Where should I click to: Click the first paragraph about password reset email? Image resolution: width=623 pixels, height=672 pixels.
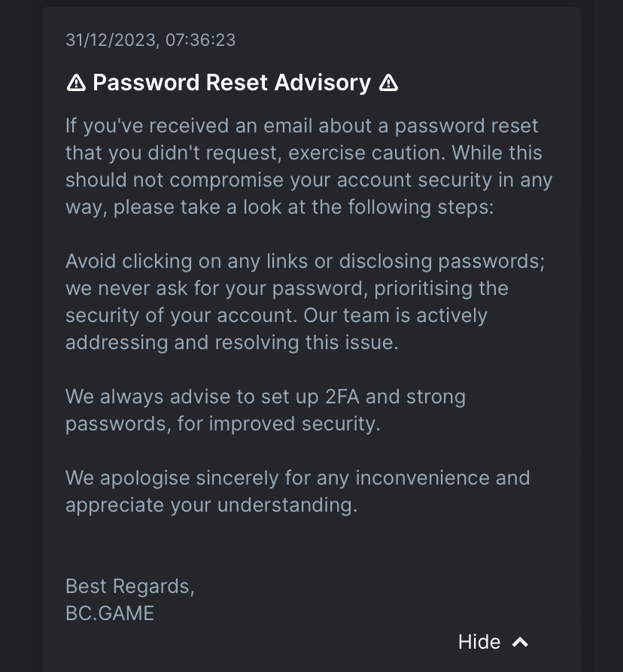(309, 166)
